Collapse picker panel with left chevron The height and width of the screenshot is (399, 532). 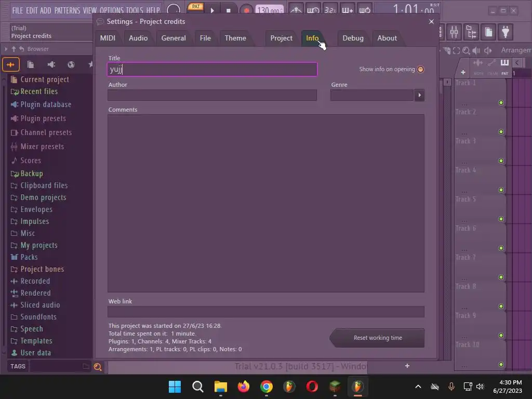pos(517,62)
